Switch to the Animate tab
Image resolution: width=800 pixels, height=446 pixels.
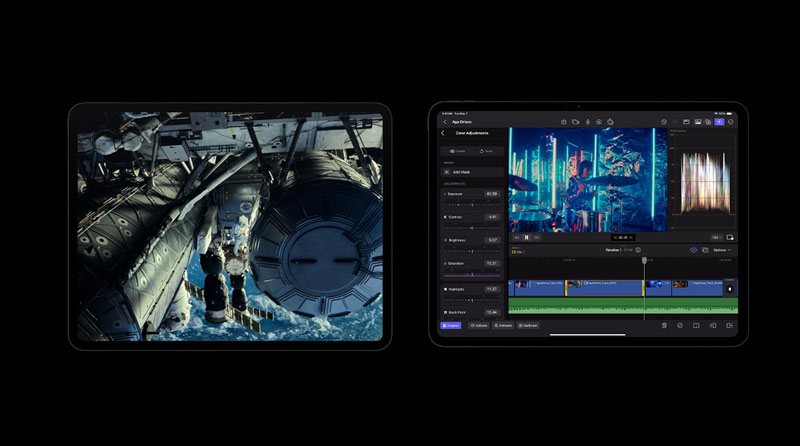coord(503,325)
